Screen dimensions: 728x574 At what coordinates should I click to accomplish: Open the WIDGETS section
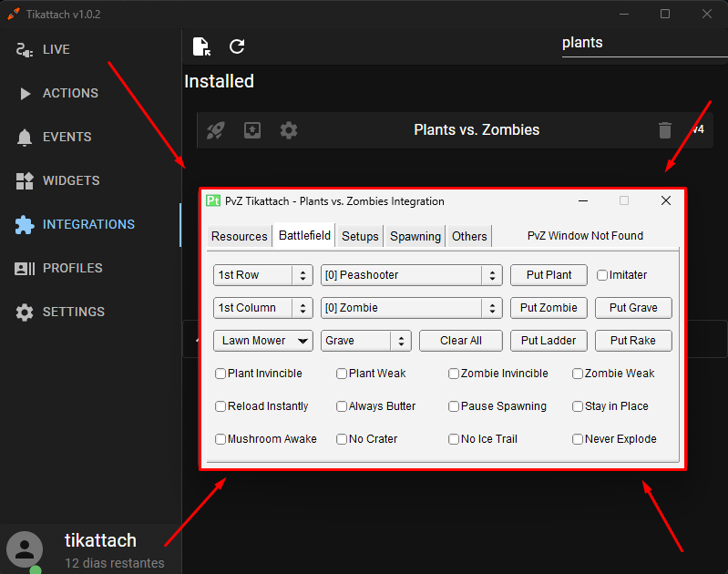pos(71,180)
